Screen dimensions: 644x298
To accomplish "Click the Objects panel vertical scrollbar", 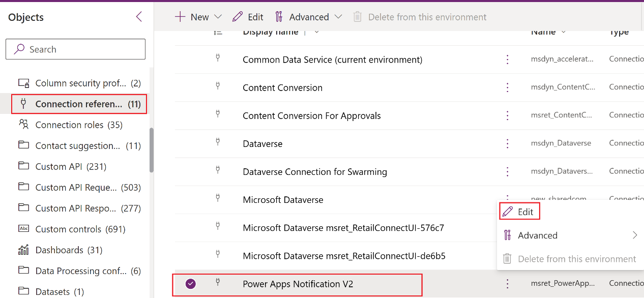I will point(151,150).
